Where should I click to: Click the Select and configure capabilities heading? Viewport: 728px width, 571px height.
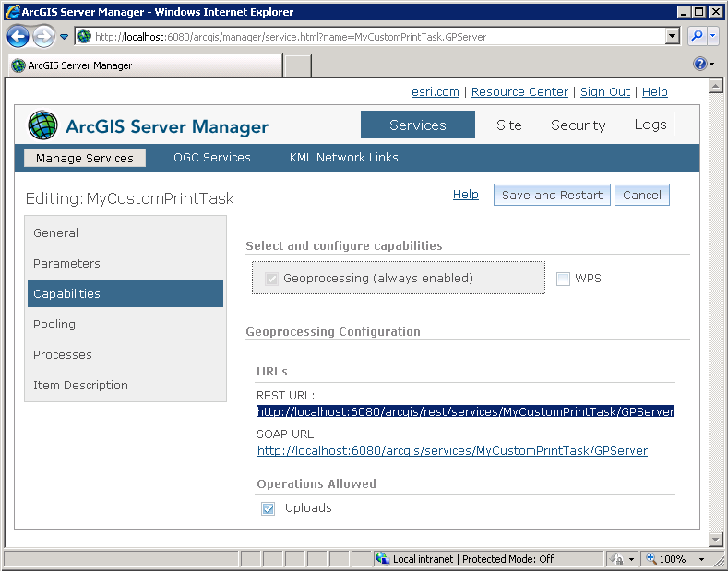click(344, 245)
